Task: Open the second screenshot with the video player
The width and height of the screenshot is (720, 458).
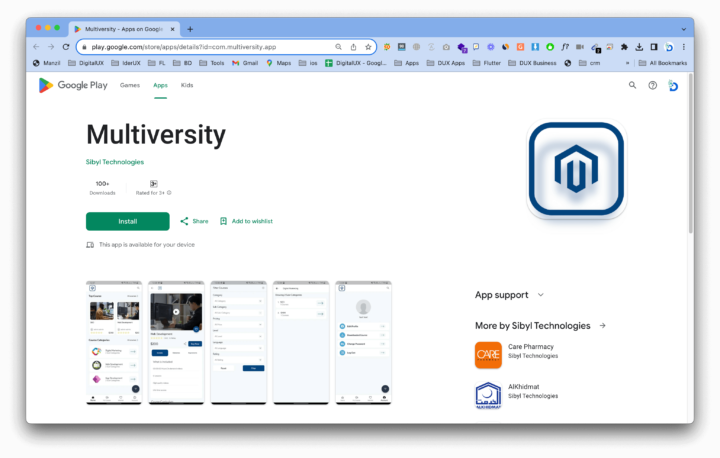Action: click(176, 343)
